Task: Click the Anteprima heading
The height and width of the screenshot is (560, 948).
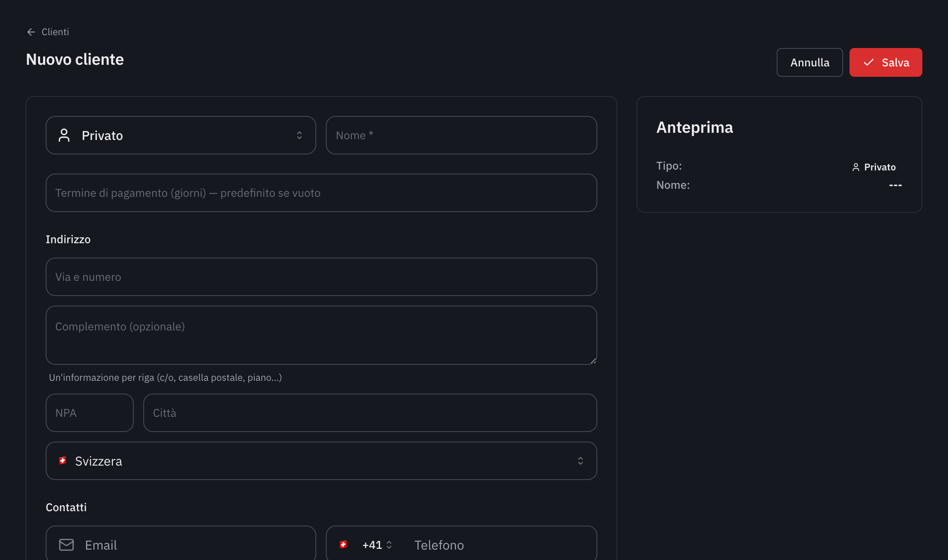Action: (695, 128)
